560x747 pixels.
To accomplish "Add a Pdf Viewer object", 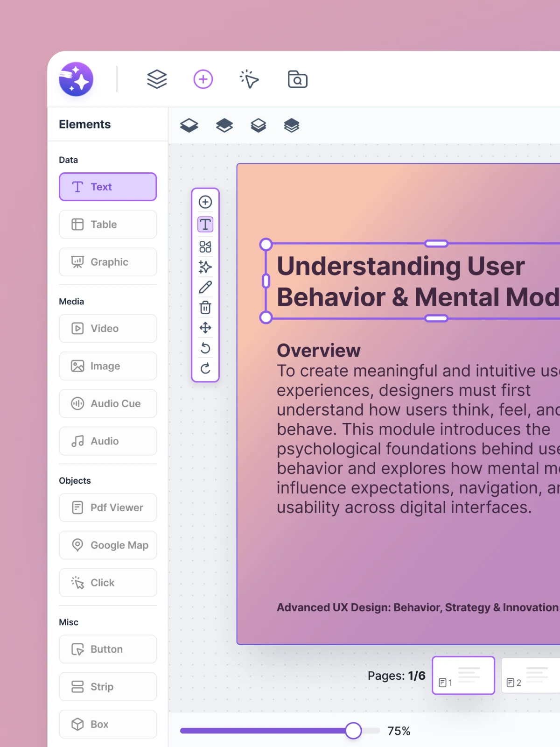I will click(108, 507).
